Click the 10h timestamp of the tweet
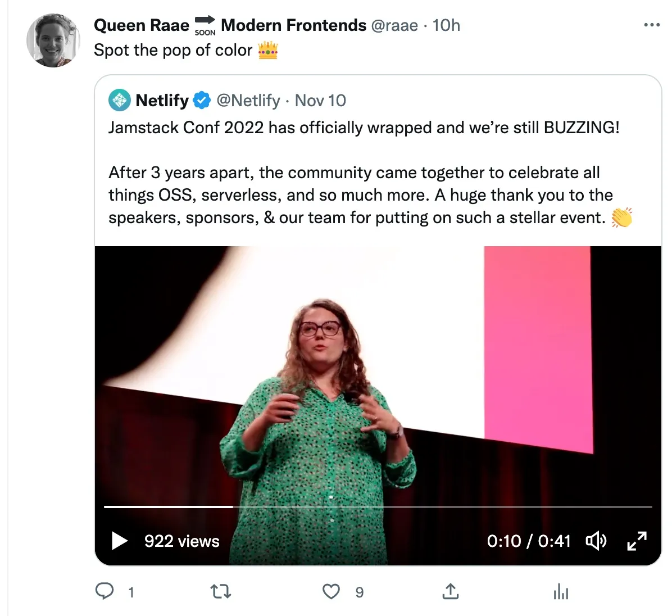 click(x=447, y=25)
